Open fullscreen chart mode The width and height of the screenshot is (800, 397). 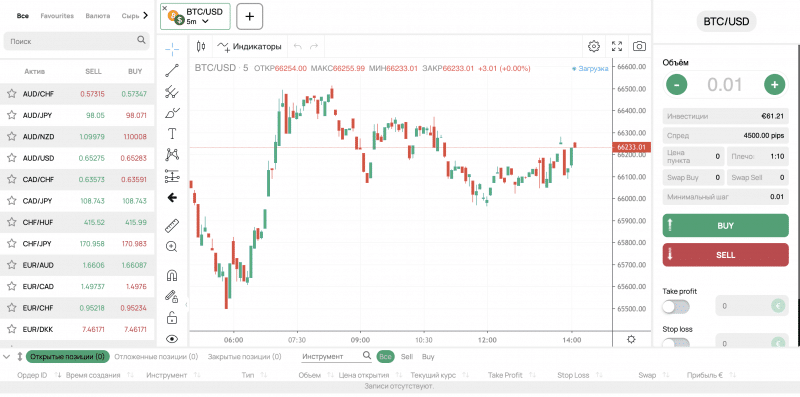[x=617, y=46]
